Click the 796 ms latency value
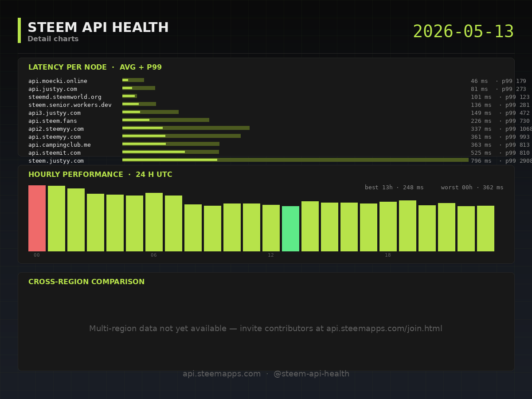532x399 pixels. [x=481, y=161]
